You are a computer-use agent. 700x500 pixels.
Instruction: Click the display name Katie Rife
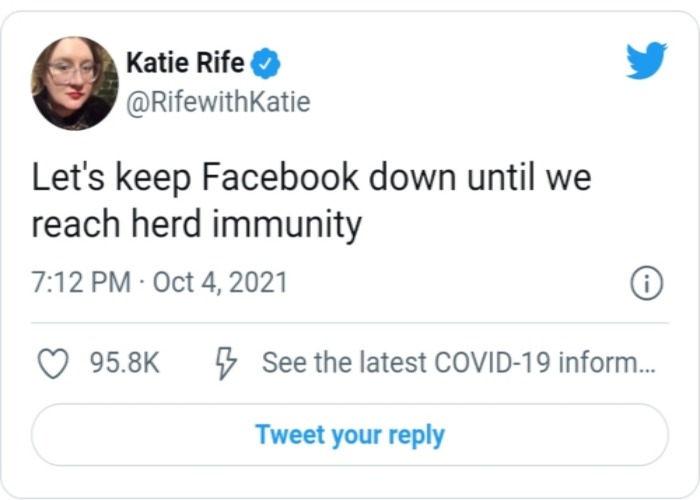[185, 64]
